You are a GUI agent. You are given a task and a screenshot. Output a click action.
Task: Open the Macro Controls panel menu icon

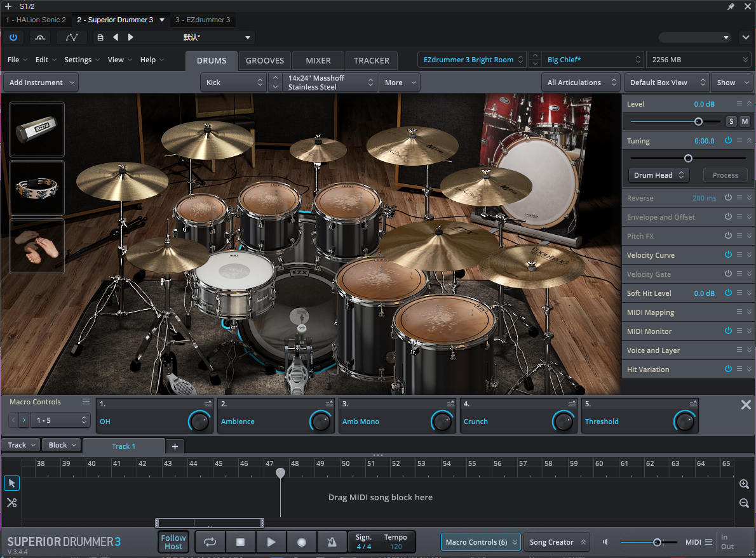coord(86,401)
